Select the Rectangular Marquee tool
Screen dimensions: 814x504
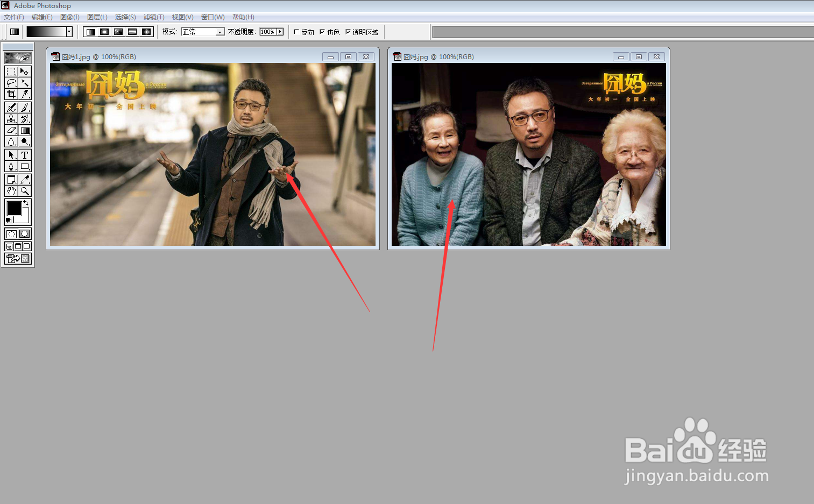(11, 72)
